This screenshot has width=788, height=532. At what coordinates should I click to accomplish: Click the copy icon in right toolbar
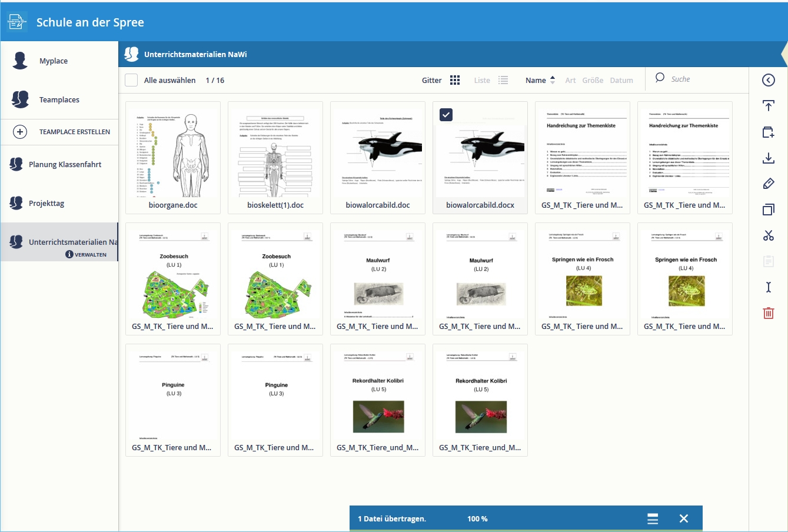click(768, 210)
